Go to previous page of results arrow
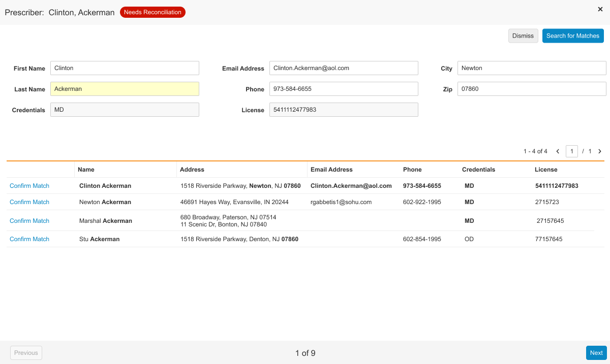 click(558, 151)
